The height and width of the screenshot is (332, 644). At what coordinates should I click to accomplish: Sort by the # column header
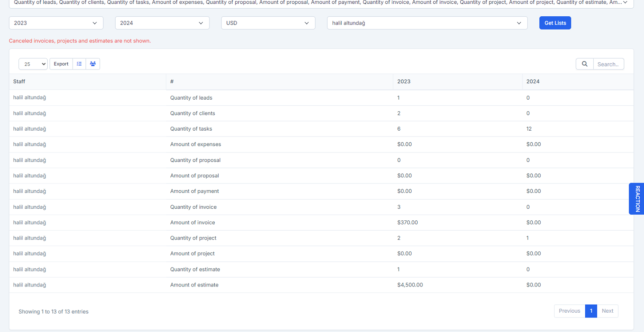tap(279, 82)
